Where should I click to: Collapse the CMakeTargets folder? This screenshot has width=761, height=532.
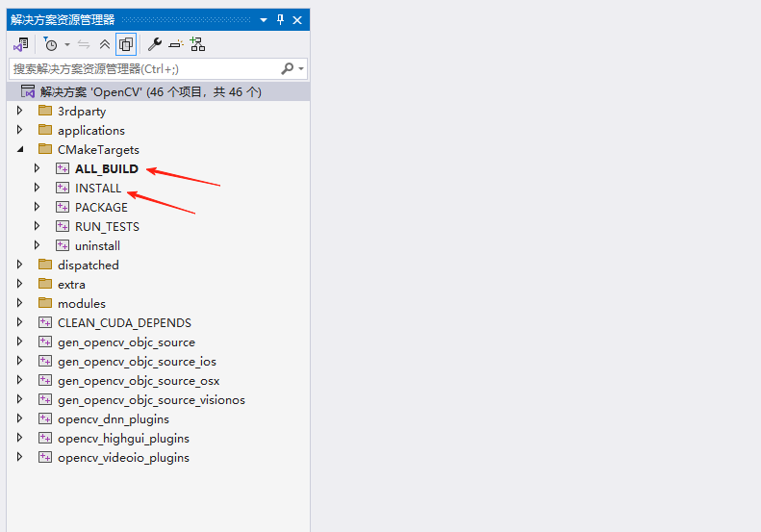tap(20, 149)
